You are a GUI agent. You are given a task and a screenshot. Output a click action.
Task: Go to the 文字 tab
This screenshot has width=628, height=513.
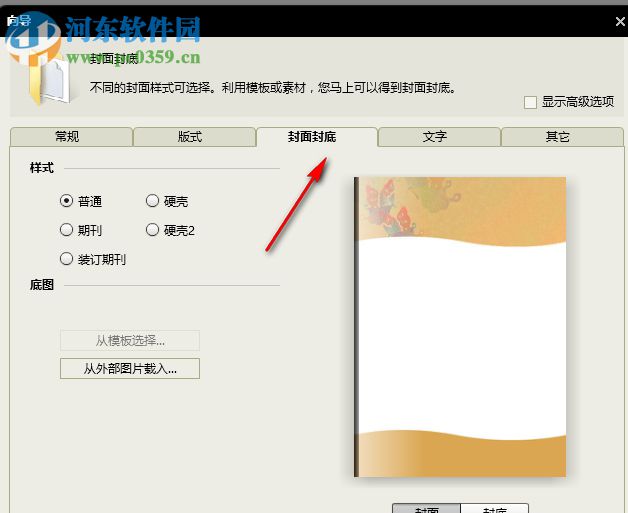tap(439, 137)
